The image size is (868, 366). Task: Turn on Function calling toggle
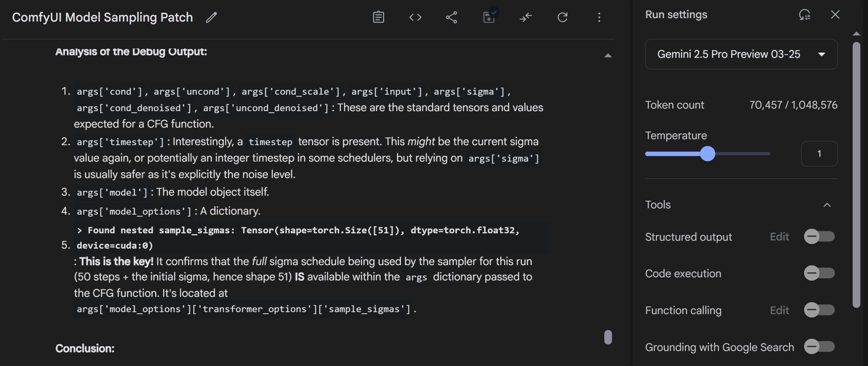pos(819,310)
